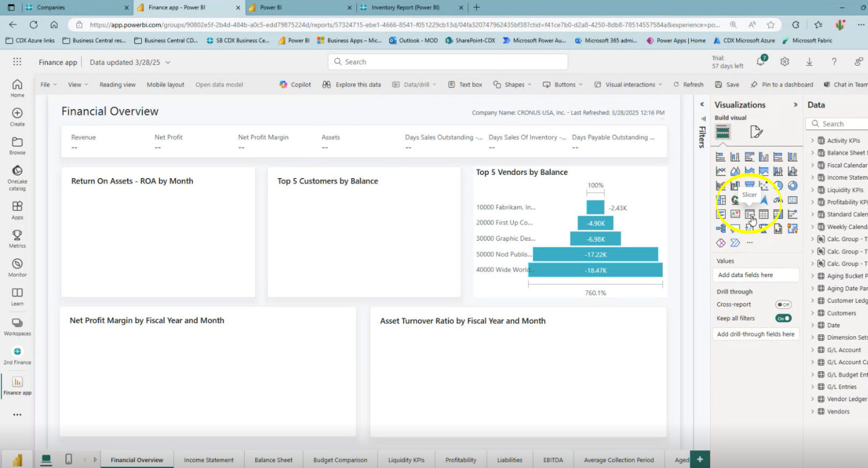Click the Add data fields here well

coord(756,275)
